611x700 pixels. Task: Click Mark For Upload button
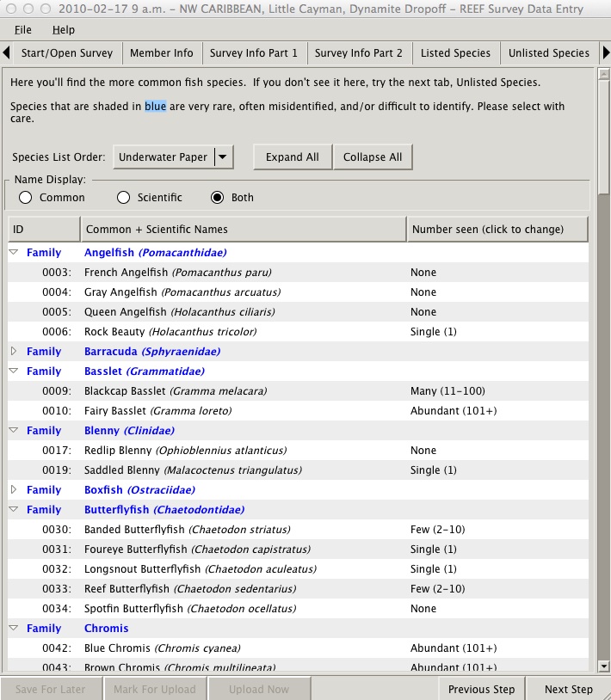click(x=155, y=690)
